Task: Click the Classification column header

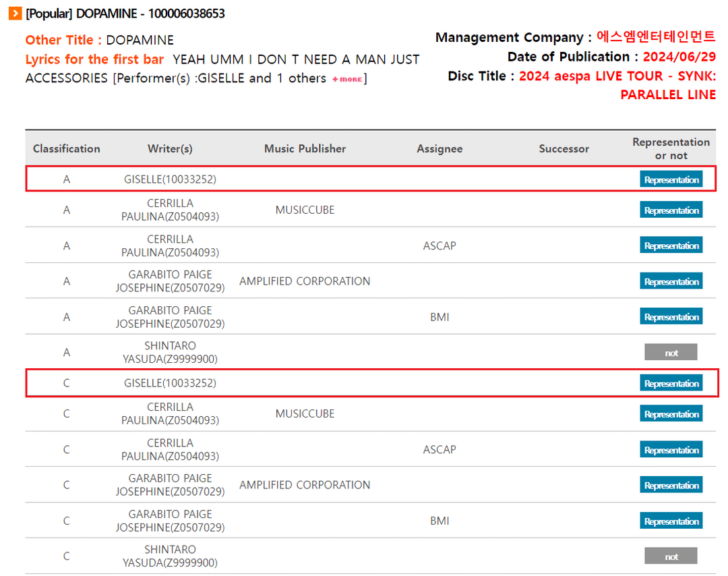Action: [66, 149]
